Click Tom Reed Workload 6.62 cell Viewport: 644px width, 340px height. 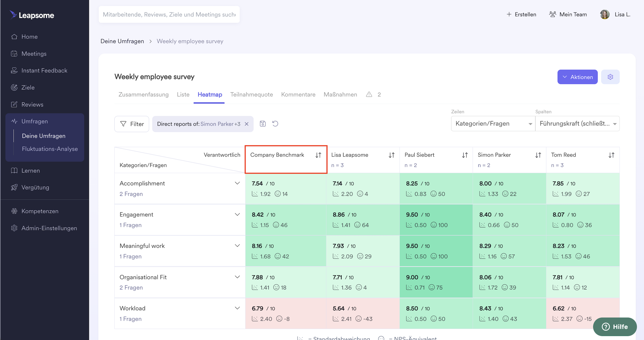pyautogui.click(x=583, y=313)
